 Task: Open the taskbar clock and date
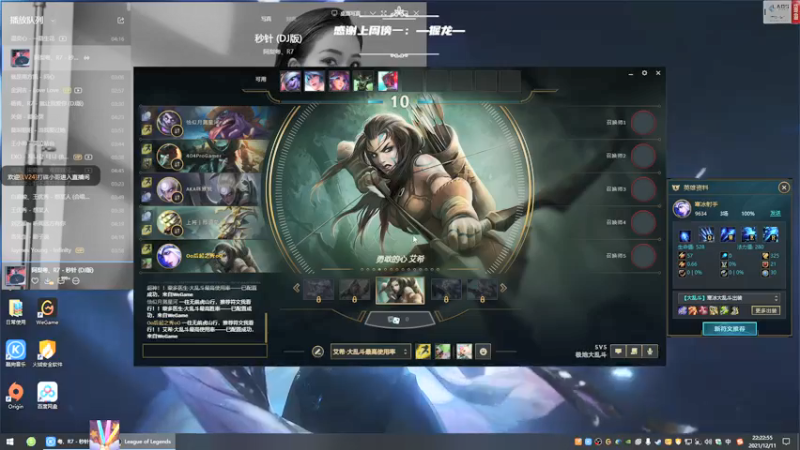[x=762, y=441]
